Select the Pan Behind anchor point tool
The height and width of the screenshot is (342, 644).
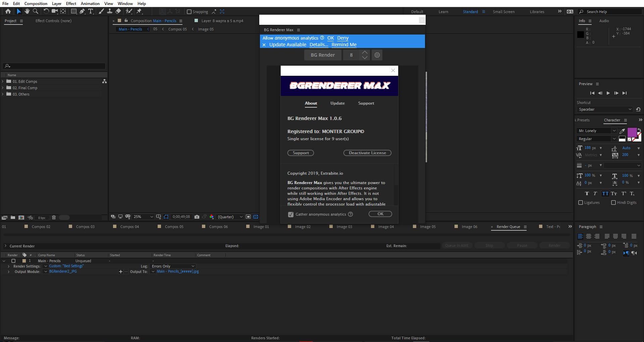tap(63, 11)
